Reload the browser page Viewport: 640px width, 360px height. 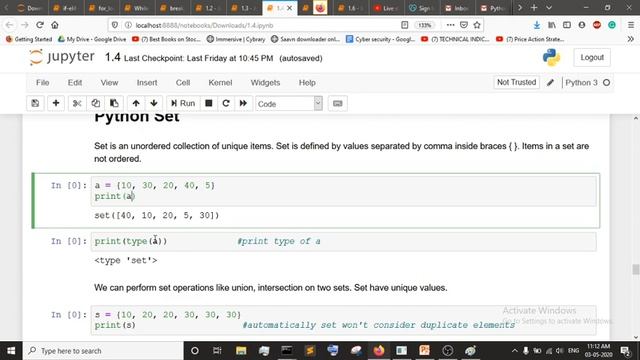point(40,25)
